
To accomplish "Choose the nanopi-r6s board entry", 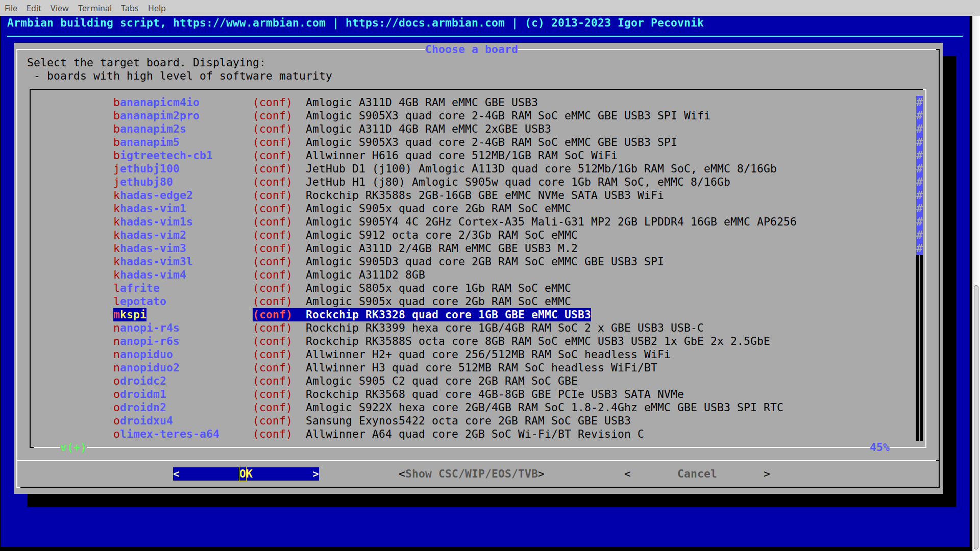I will (x=146, y=341).
